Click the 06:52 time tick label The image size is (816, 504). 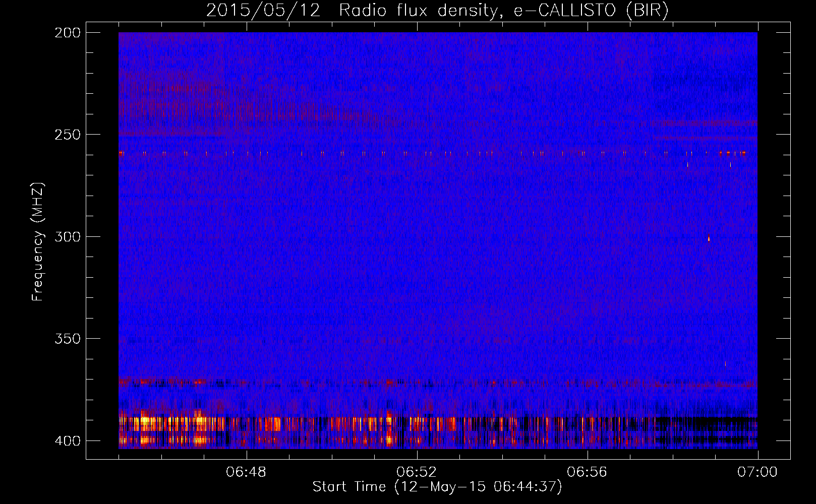pyautogui.click(x=417, y=472)
